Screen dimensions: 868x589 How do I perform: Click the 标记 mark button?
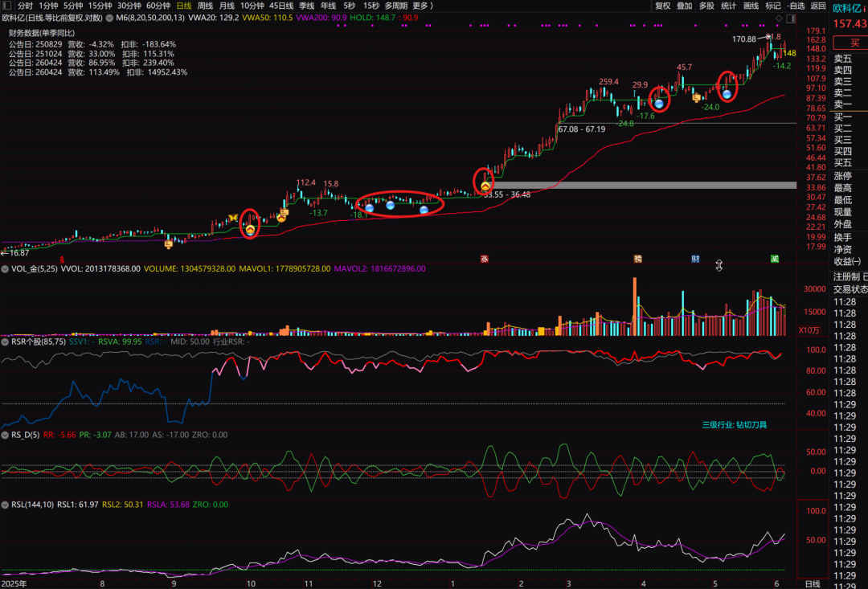click(x=773, y=6)
